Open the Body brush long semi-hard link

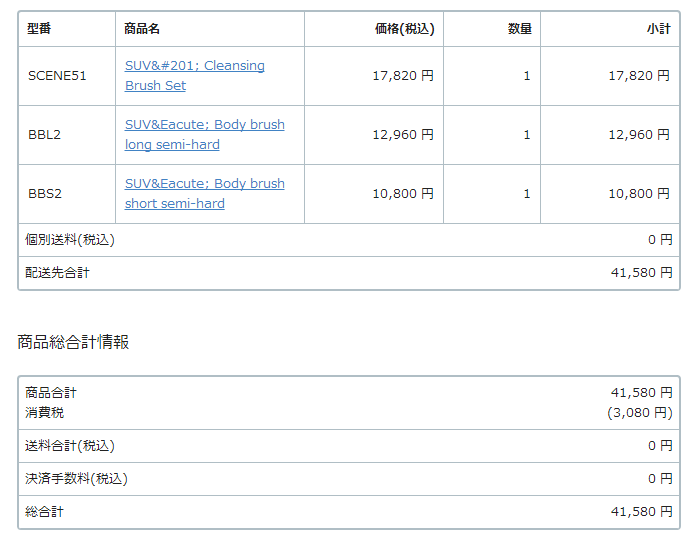[x=204, y=125]
